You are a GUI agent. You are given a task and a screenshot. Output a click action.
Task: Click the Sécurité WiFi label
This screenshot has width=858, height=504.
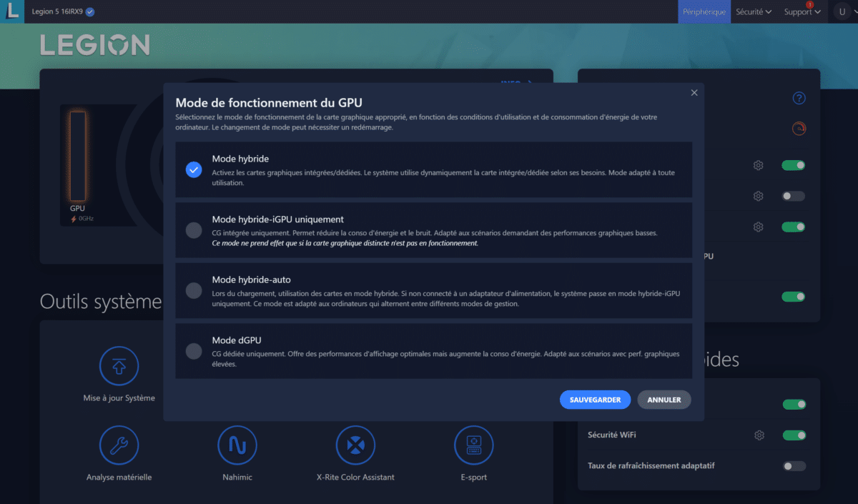(611, 435)
